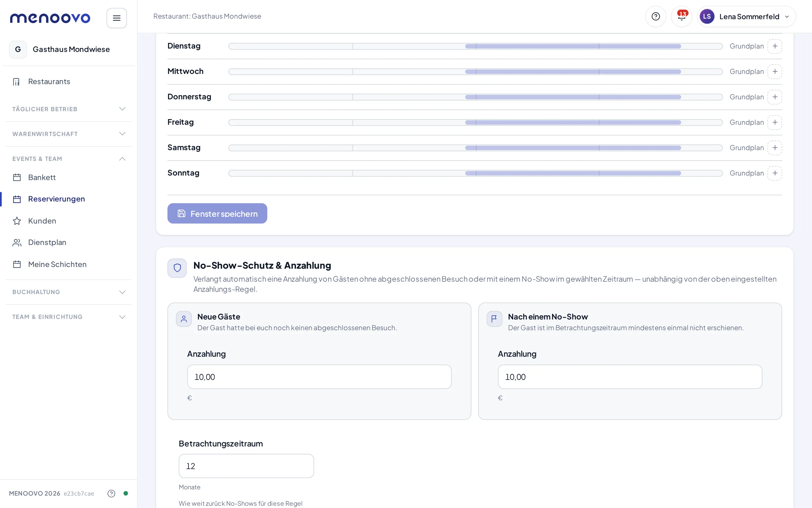Click the e23cb7cae version text
Image resolution: width=812 pixels, height=508 pixels.
79,494
